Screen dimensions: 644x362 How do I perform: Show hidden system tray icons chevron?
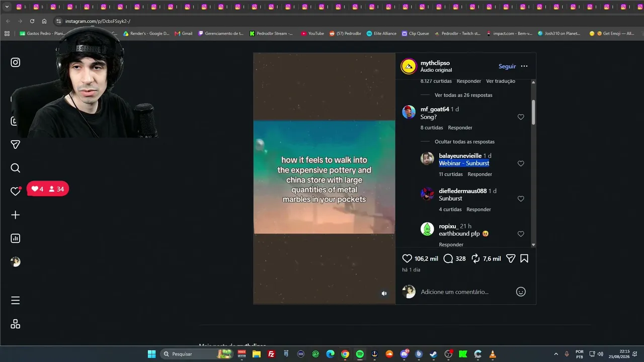(x=556, y=354)
